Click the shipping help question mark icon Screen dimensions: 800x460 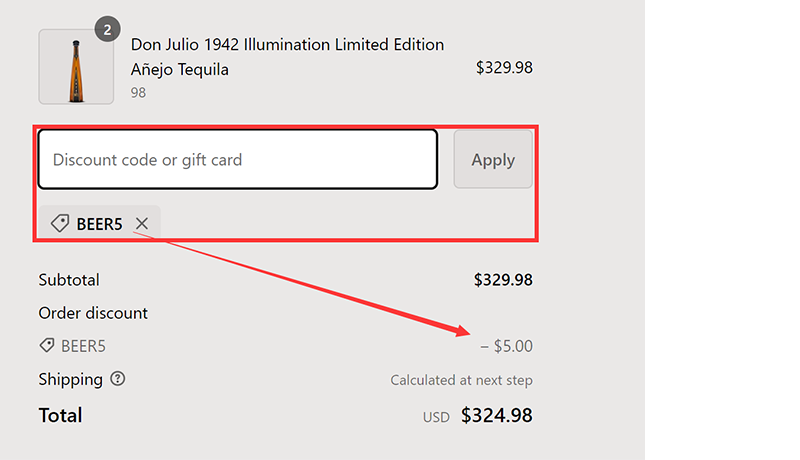coord(118,379)
